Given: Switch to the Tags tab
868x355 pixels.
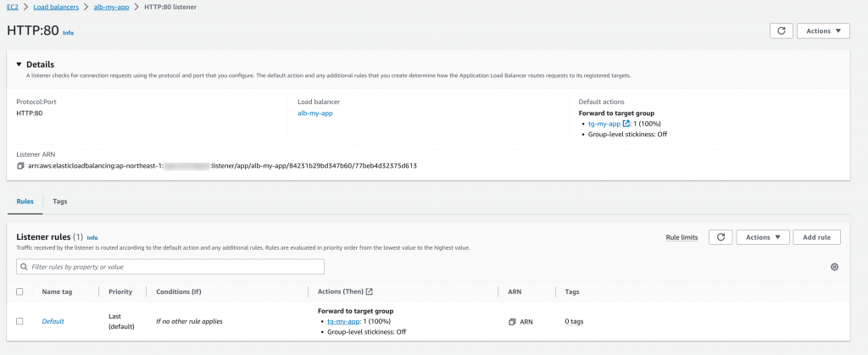Looking at the screenshot, I should 60,202.
